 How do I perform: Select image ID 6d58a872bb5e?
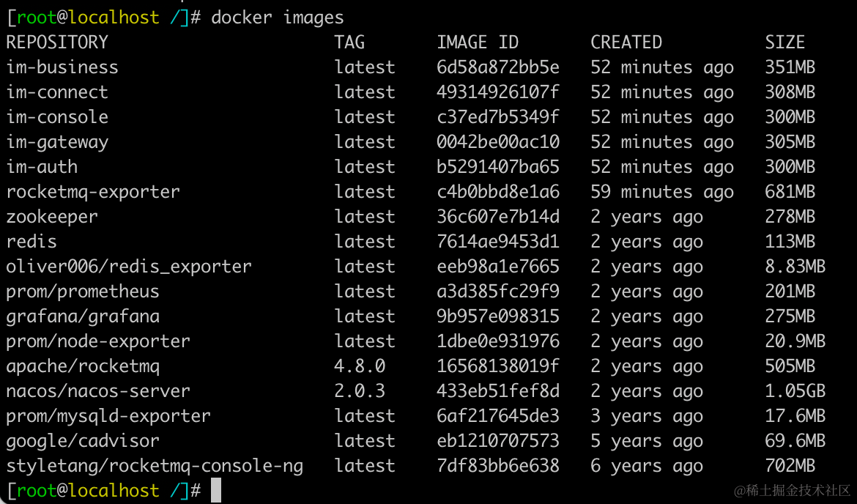tap(498, 67)
